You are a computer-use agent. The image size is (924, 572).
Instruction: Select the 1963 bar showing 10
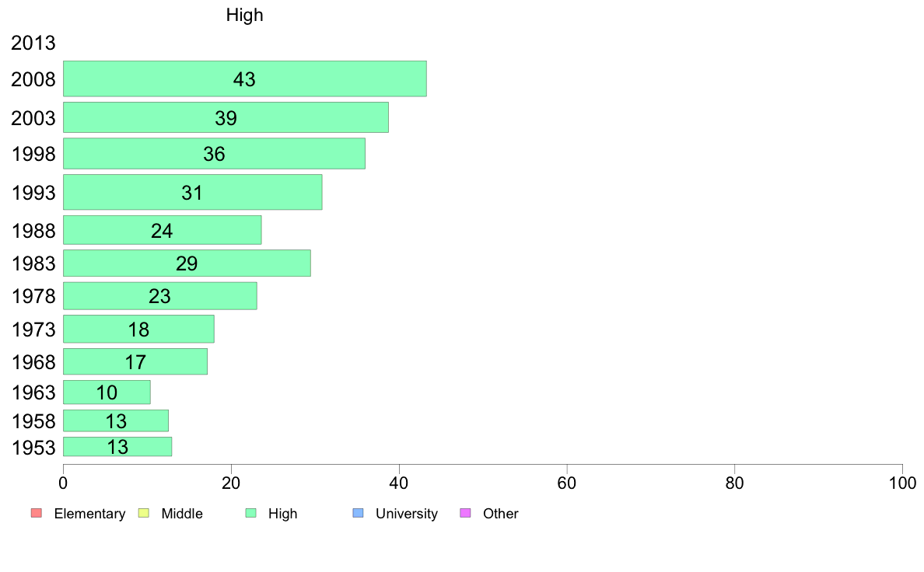click(107, 392)
